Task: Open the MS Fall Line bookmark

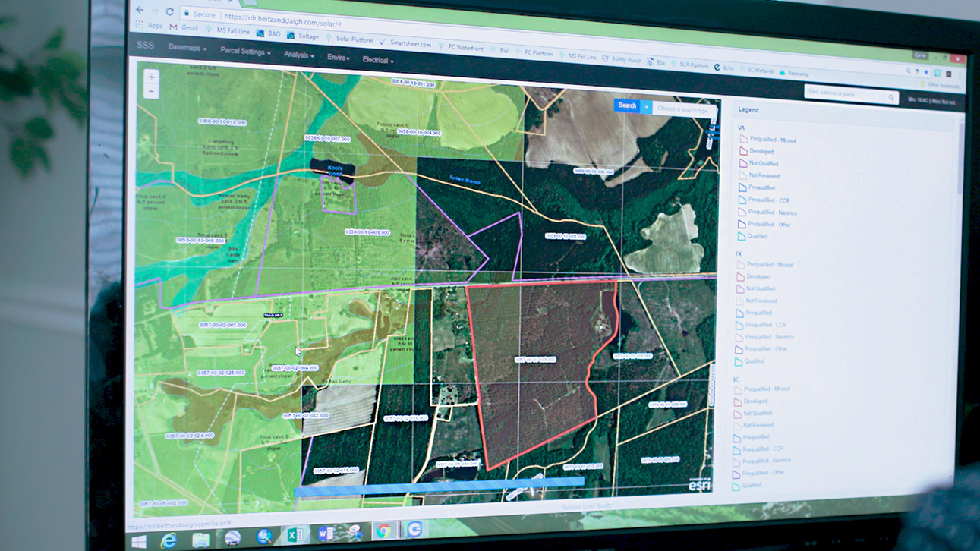Action: click(235, 32)
